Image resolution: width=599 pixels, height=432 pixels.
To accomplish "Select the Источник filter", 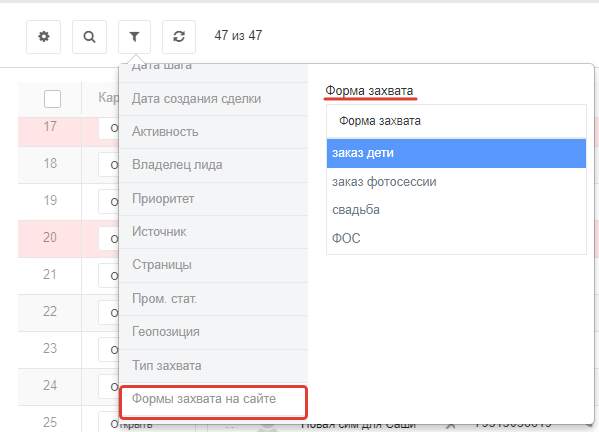I will 214,232.
